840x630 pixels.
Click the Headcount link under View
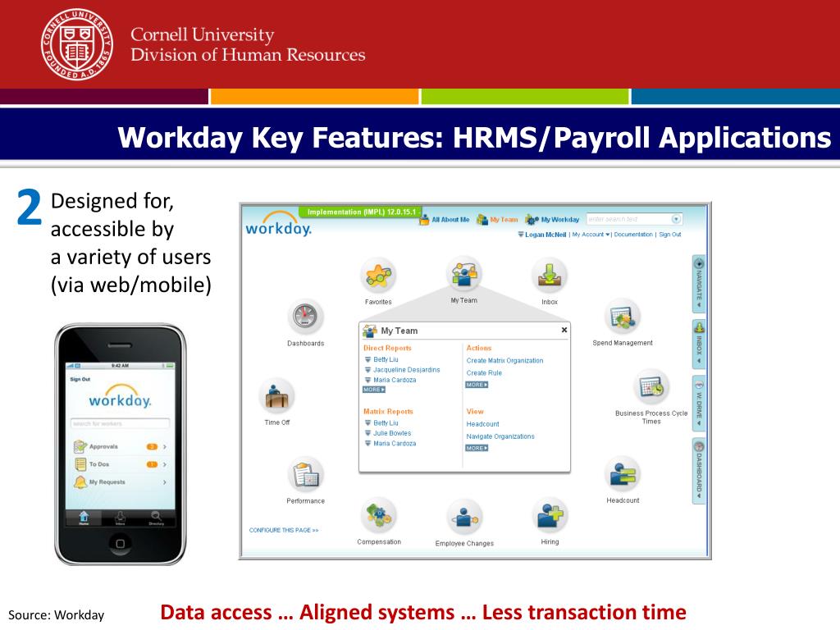(x=482, y=424)
